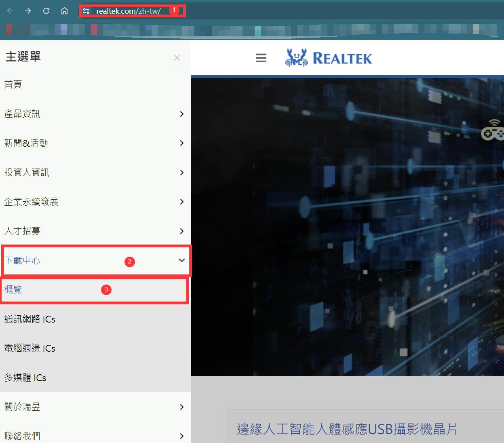Open site permissions icon in the address bar
The width and height of the screenshot is (504, 443).
[x=86, y=11]
